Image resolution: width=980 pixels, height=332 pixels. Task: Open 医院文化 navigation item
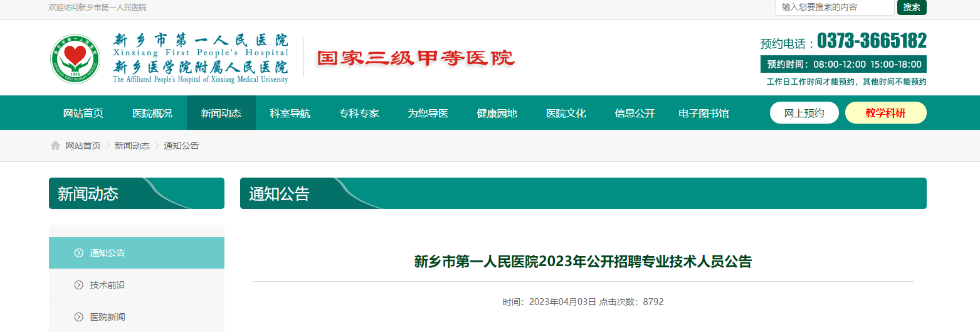tap(566, 113)
